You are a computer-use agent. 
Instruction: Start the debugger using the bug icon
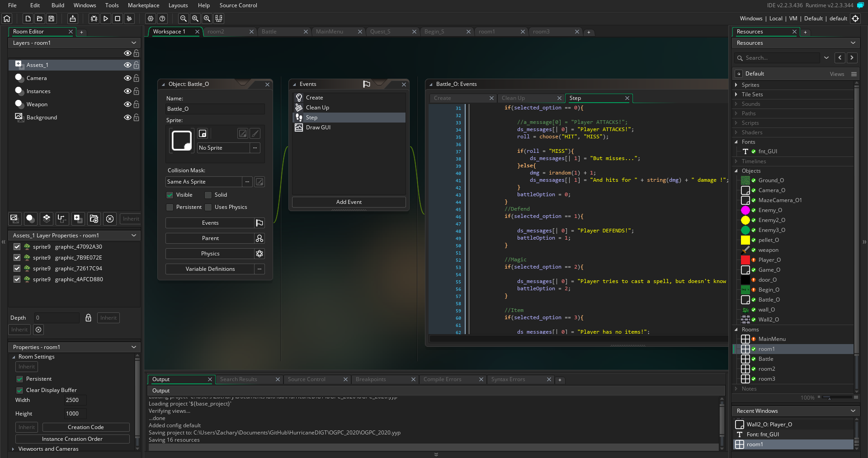click(x=94, y=19)
